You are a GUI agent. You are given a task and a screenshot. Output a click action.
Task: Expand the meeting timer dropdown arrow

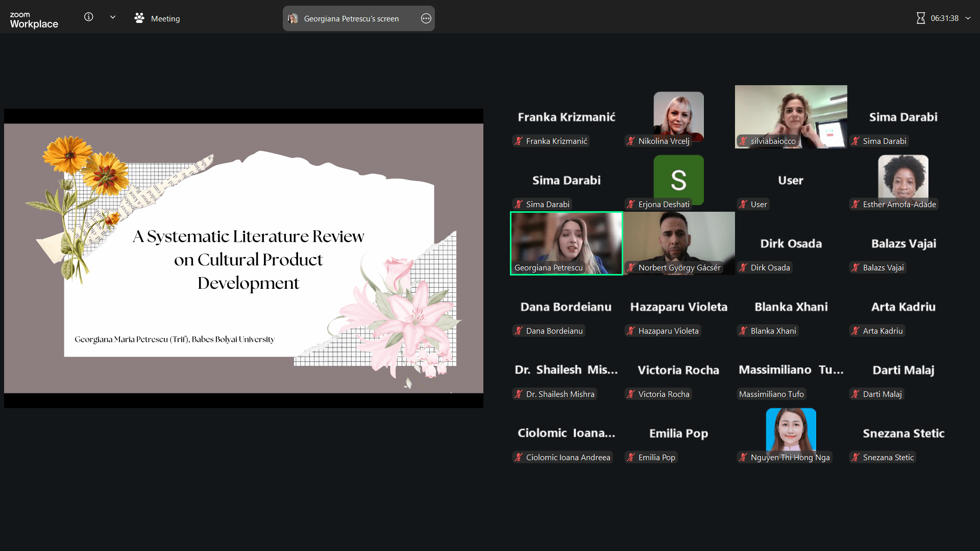coord(968,18)
